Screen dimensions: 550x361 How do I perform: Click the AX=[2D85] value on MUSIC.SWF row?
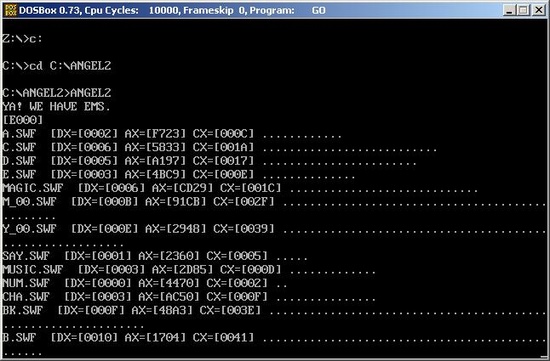point(182,269)
